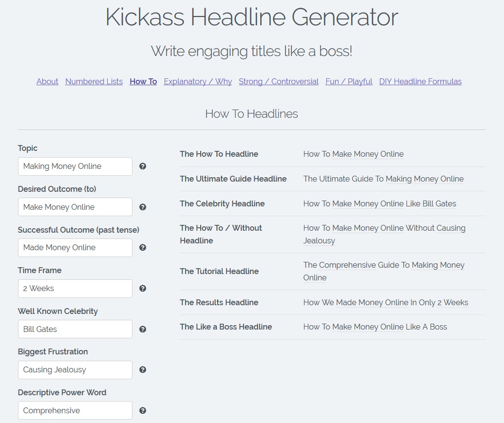The width and height of the screenshot is (504, 423).
Task: Open help for Descriptive Power Word
Action: click(x=143, y=410)
